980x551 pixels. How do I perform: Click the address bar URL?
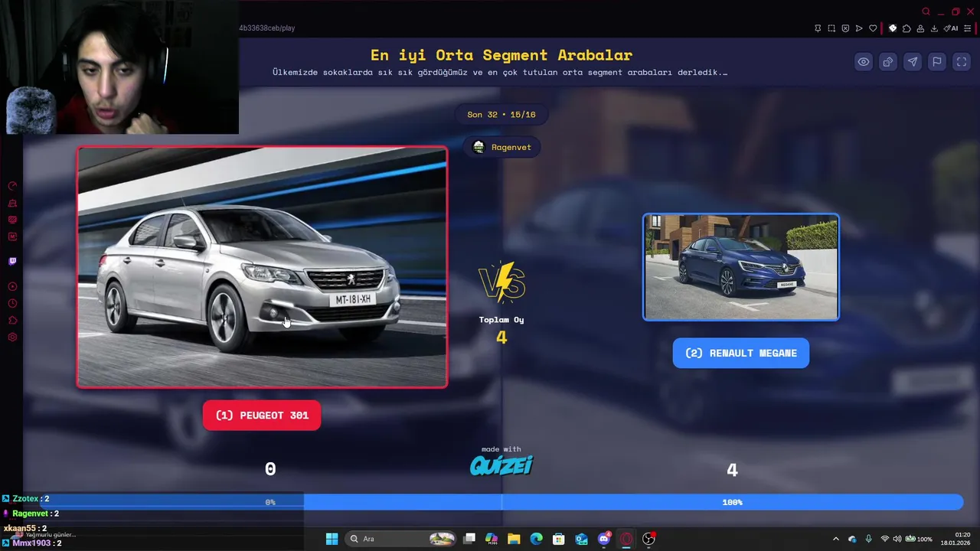(267, 28)
